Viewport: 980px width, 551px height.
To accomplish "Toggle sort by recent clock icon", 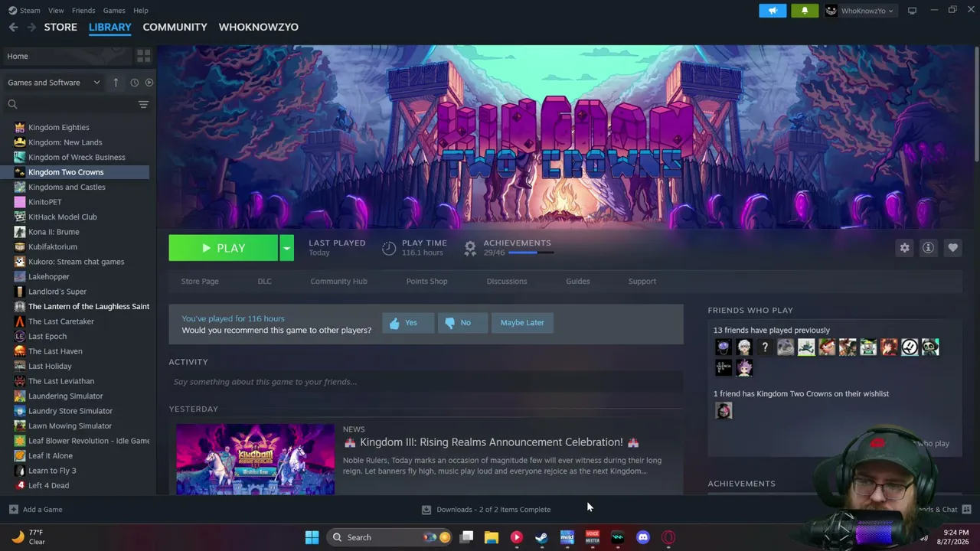I will click(134, 83).
